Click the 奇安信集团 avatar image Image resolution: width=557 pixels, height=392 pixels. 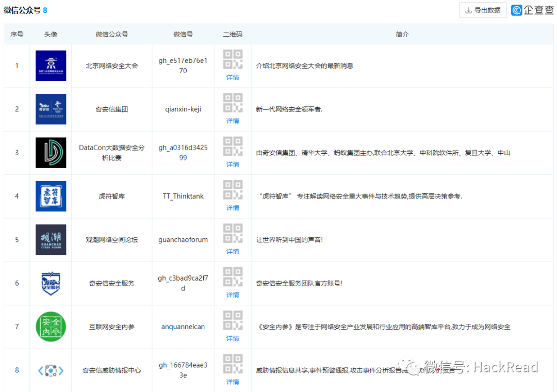click(x=51, y=109)
